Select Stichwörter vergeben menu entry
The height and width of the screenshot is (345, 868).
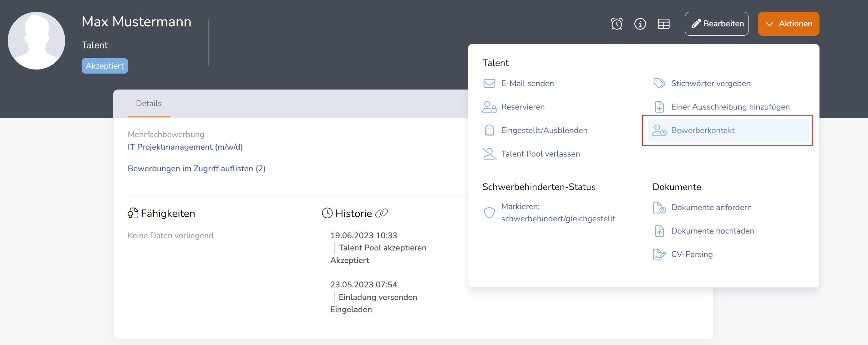click(x=711, y=83)
